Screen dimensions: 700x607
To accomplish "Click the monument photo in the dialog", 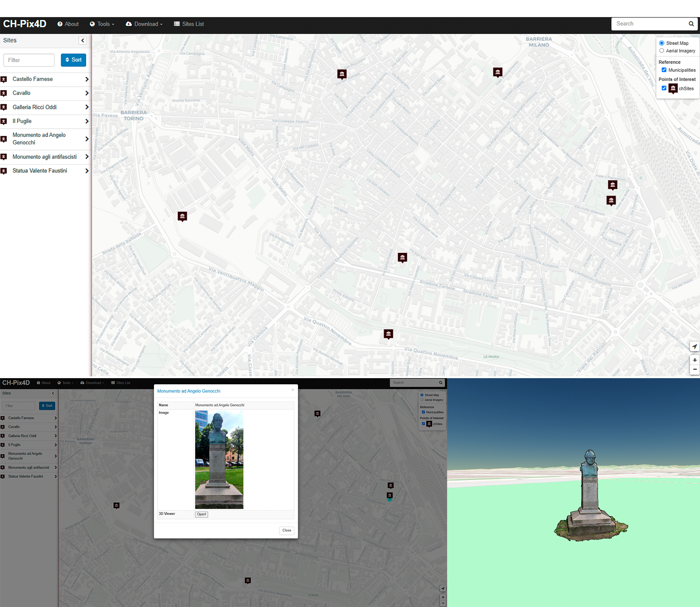I will (219, 460).
